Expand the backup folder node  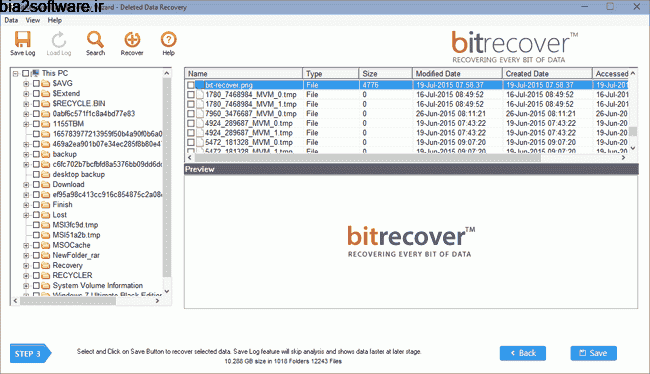(x=26, y=155)
